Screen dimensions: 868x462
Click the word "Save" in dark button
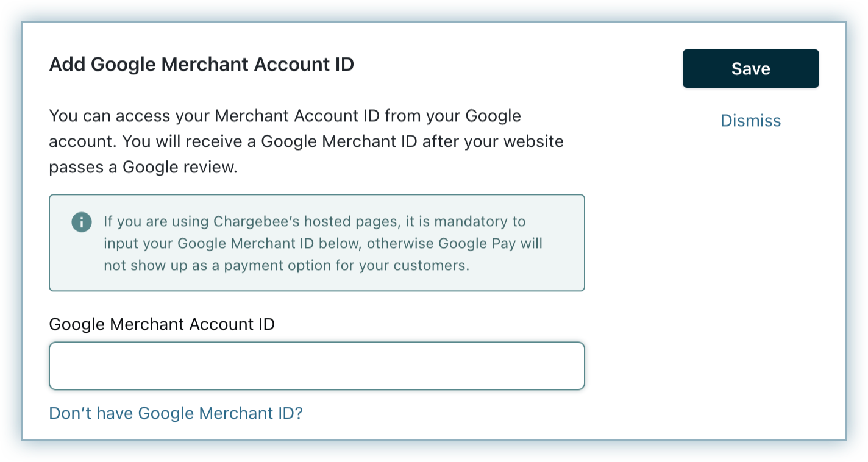[750, 69]
